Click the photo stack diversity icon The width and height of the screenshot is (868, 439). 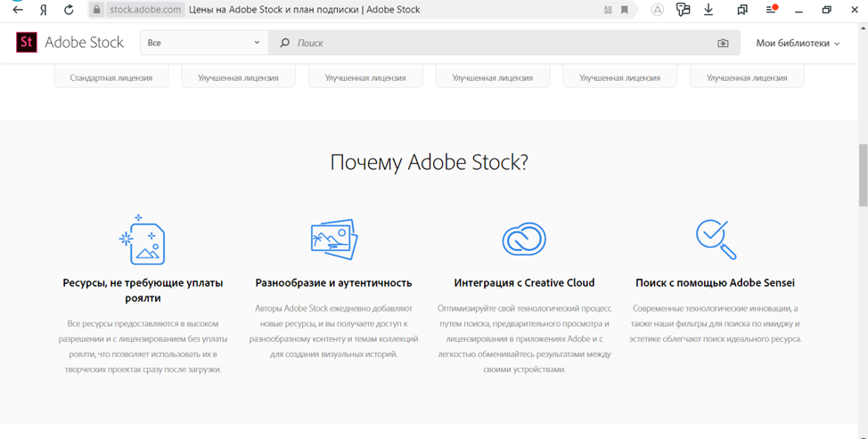[x=333, y=240]
